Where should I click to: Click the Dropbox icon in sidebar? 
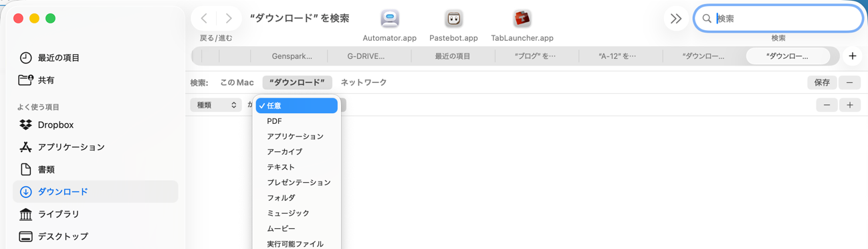pos(25,124)
